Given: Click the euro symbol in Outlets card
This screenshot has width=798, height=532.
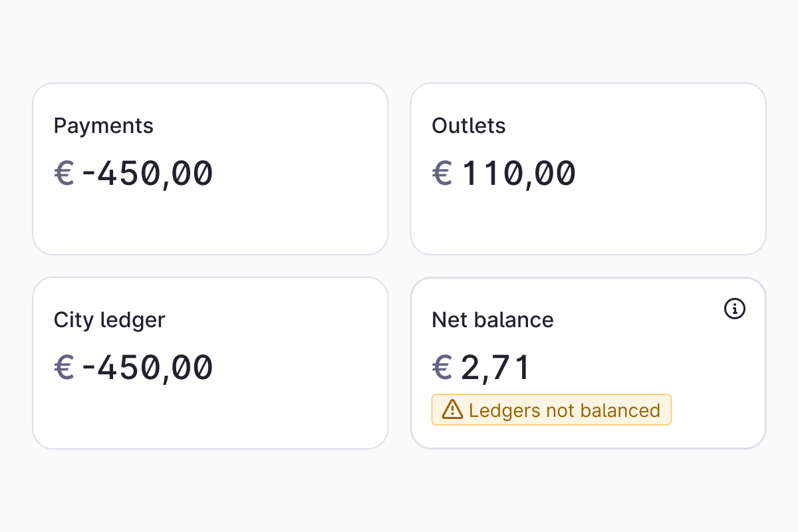Looking at the screenshot, I should click(x=442, y=173).
